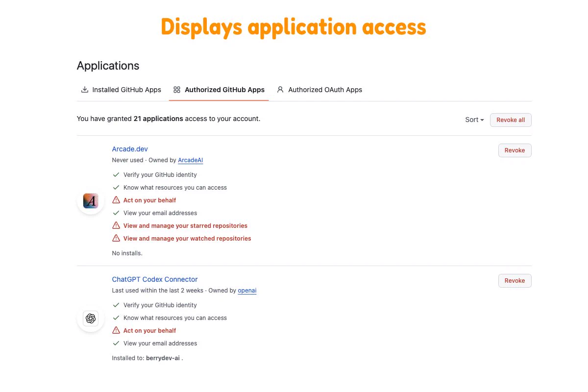Click the person icon beside Authorized OAuth Apps

[280, 90]
